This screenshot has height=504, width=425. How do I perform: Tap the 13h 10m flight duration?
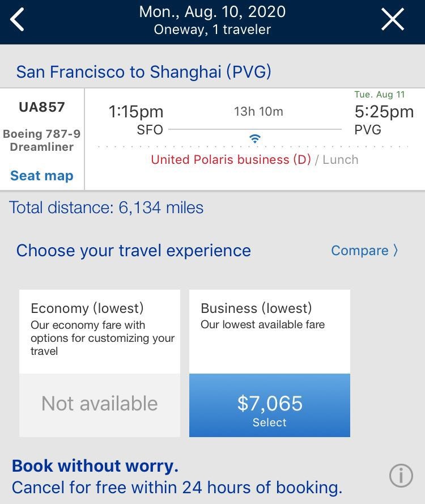pyautogui.click(x=258, y=112)
